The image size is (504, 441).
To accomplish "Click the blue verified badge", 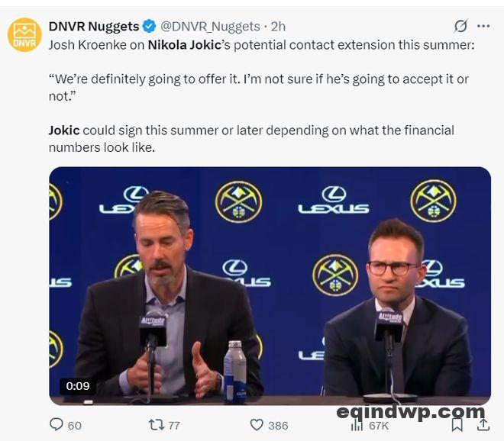I will tap(149, 27).
